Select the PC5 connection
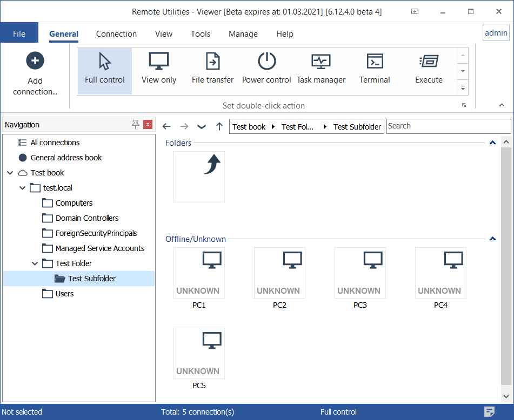Screen dimensions: 514x420 [x=199, y=358]
